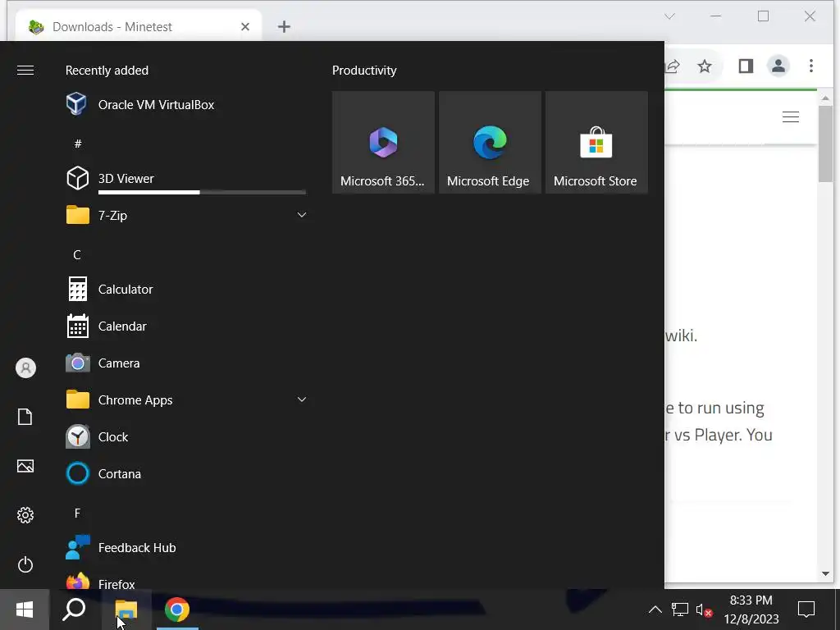Launch Cortana
This screenshot has width=840, height=630.
185,474
